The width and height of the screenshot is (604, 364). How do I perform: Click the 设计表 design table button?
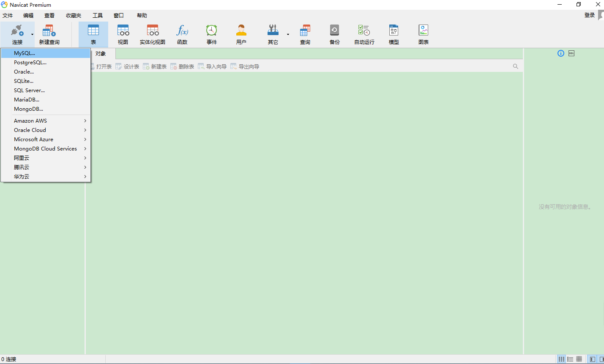127,66
